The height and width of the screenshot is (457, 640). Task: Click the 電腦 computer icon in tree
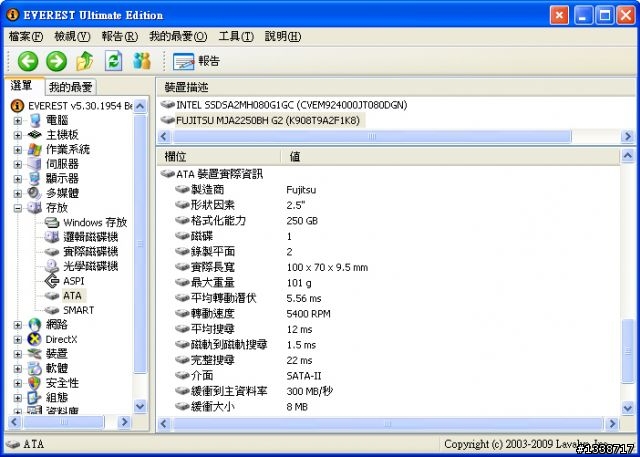[36, 120]
